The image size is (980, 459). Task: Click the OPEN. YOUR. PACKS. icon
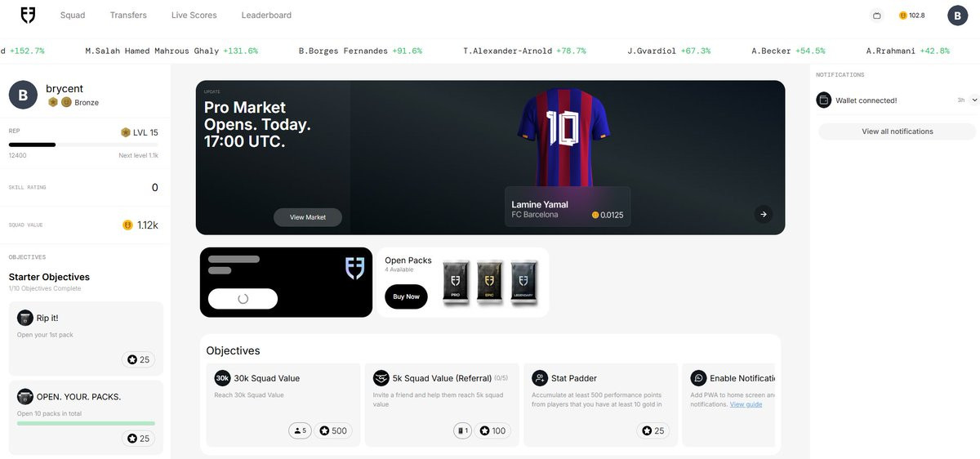click(24, 396)
